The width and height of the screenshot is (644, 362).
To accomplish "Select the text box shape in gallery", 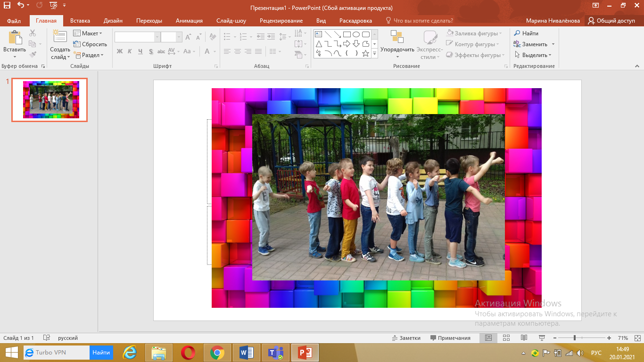I will [318, 34].
